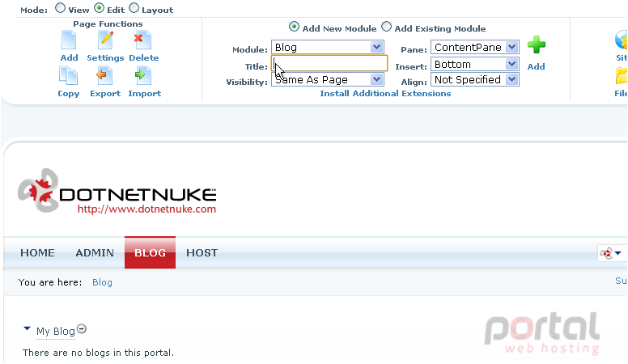
Task: Select Layout mode radio button
Action: (x=134, y=8)
